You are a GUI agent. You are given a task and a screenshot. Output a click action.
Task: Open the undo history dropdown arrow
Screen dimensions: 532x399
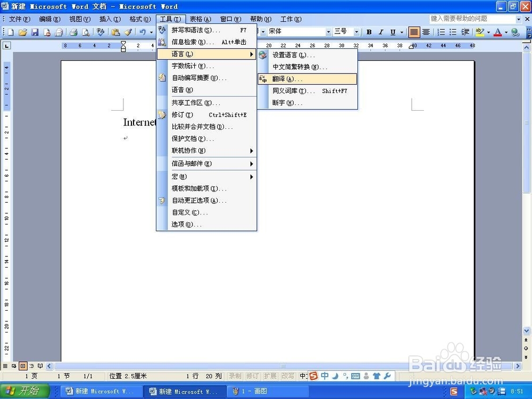(x=151, y=32)
